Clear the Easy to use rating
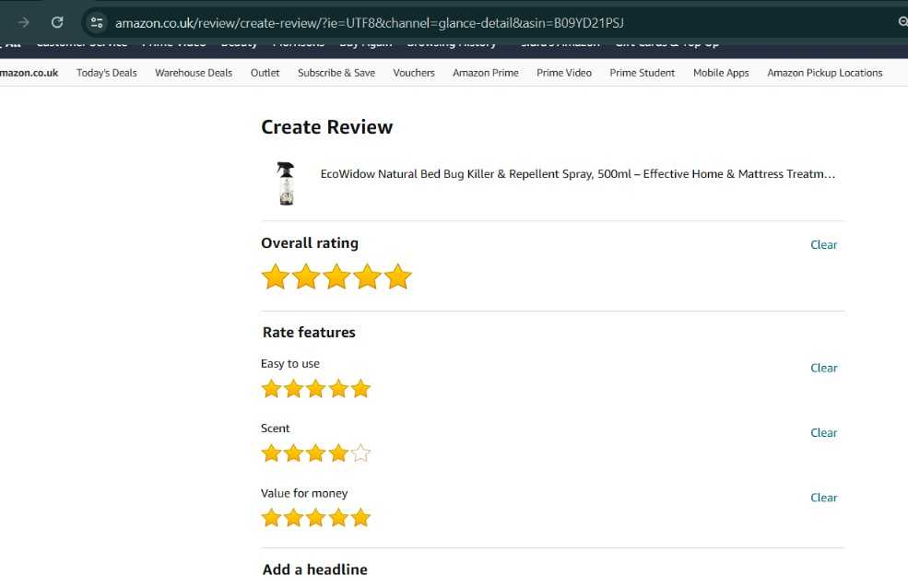The height and width of the screenshot is (588, 908). (x=823, y=368)
